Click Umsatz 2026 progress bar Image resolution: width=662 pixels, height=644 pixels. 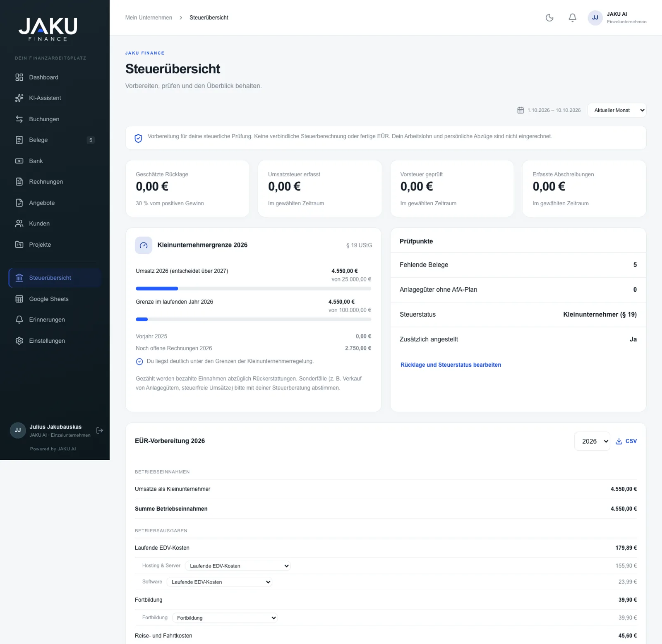coord(253,288)
